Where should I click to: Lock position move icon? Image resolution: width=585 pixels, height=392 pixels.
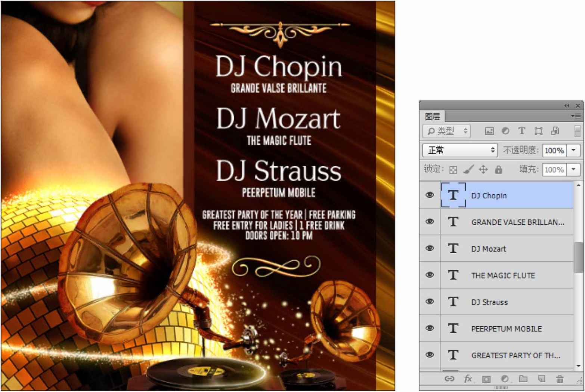[483, 170]
